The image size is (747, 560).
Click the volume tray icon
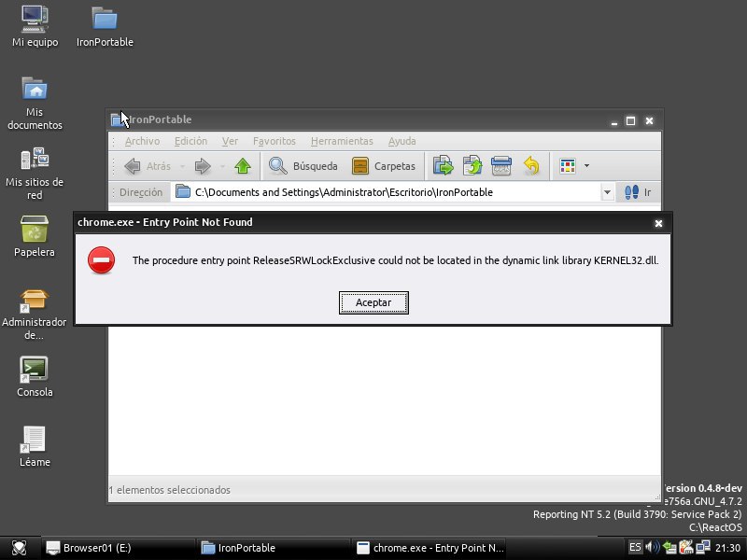(x=653, y=547)
